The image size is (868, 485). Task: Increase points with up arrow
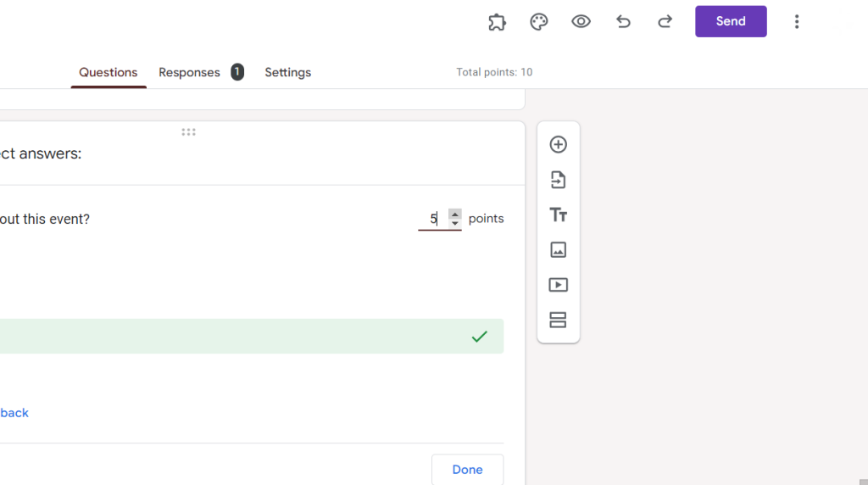[455, 215]
